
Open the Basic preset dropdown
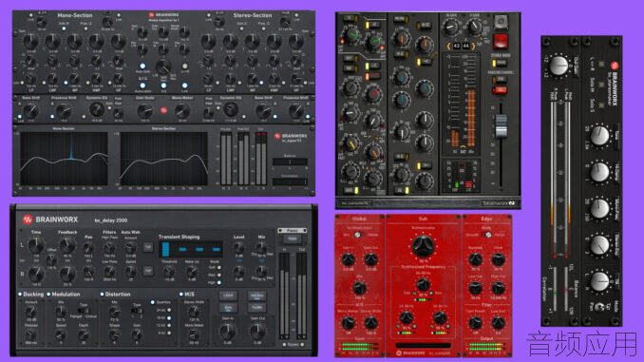[292, 231]
